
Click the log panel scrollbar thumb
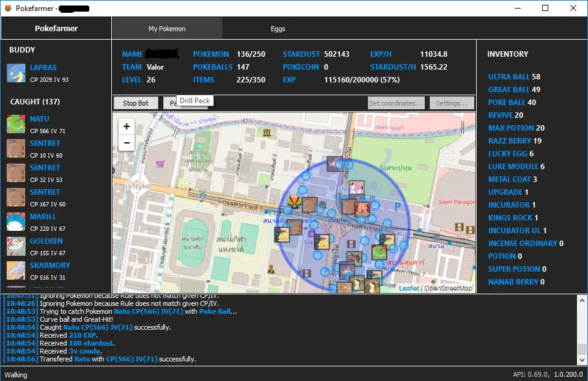coord(582,349)
